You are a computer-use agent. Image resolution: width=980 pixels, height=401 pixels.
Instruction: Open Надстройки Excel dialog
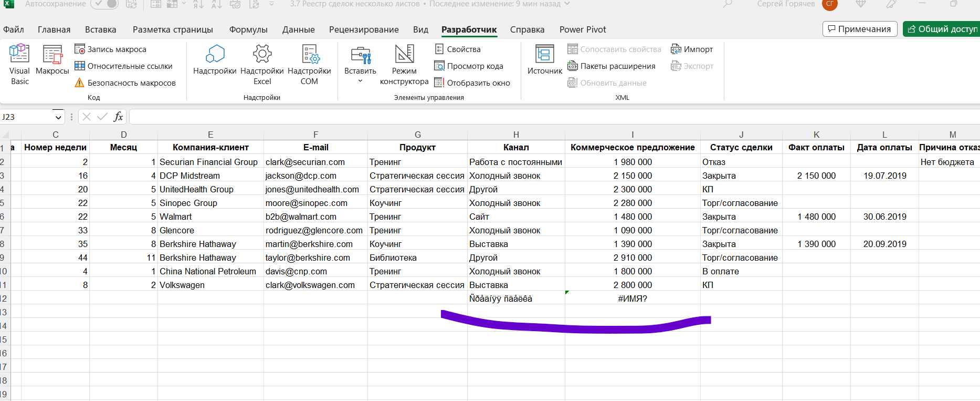(x=262, y=65)
